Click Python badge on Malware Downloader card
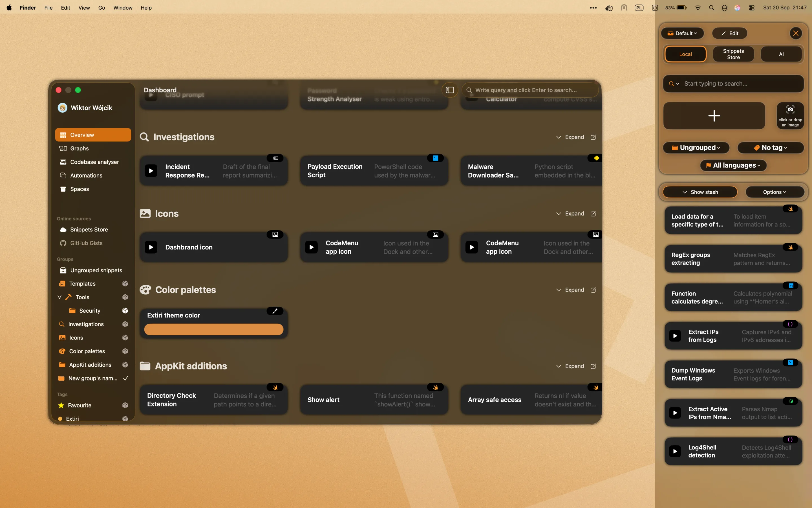This screenshot has width=812, height=508. [596, 158]
